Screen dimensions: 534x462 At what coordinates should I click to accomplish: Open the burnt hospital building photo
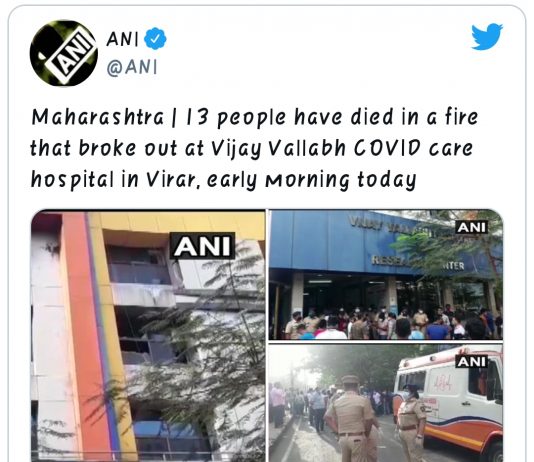[x=148, y=336]
